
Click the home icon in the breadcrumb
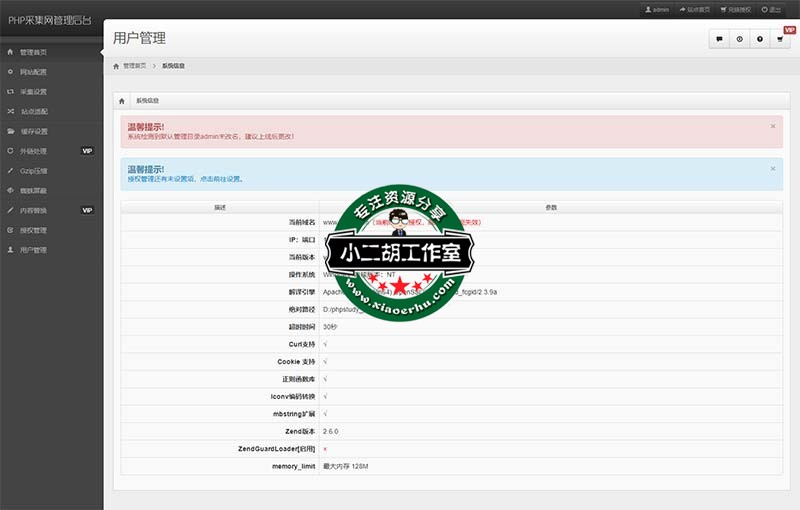point(116,66)
